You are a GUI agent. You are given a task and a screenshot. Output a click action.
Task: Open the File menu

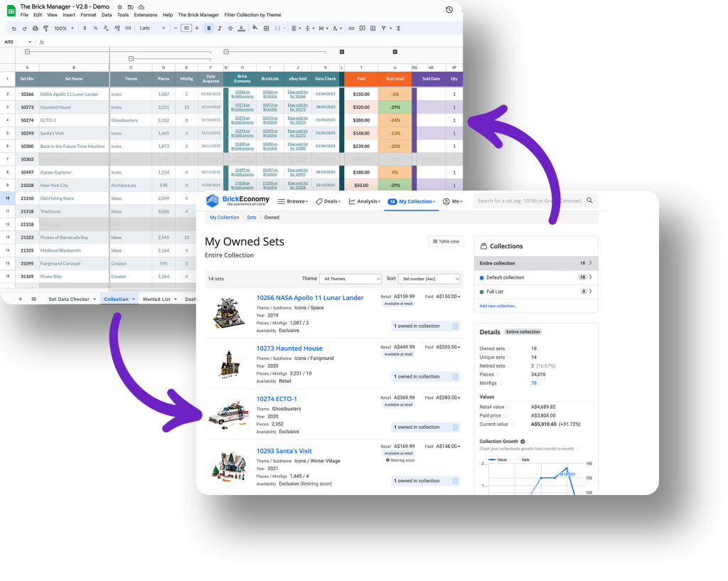coord(24,15)
